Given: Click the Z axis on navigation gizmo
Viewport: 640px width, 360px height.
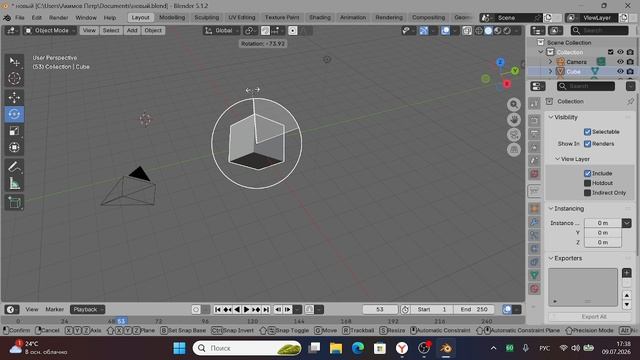Looking at the screenshot, I should click(500, 62).
